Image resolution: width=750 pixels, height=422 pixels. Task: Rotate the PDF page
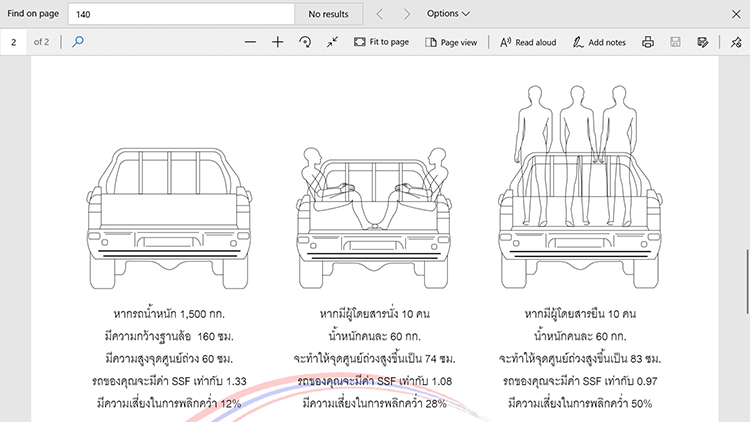point(305,42)
